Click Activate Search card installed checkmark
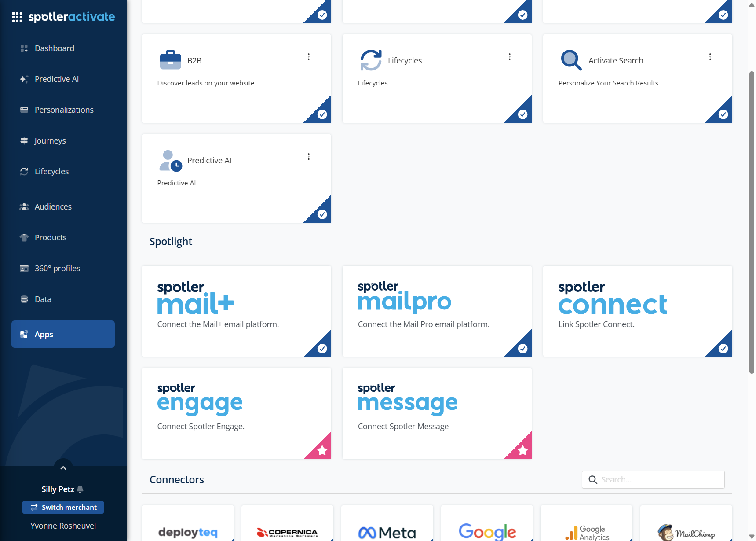The image size is (756, 541). (x=723, y=114)
